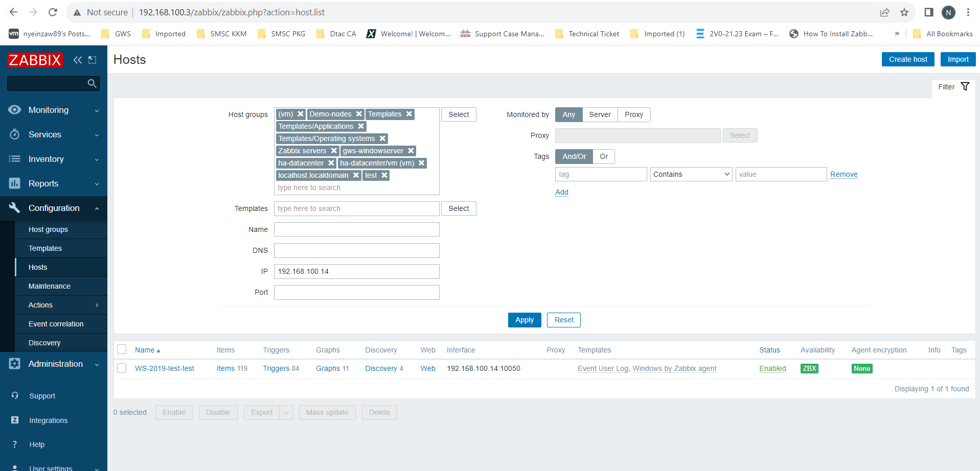Click the sidebar search magnifier icon
The image size is (980, 471).
coord(92,83)
